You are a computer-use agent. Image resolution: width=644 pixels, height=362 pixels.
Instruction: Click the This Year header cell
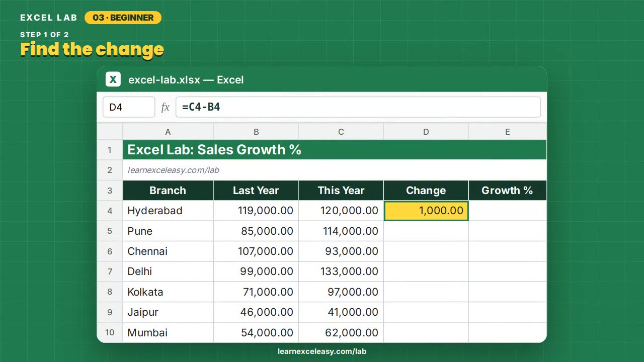click(x=341, y=191)
